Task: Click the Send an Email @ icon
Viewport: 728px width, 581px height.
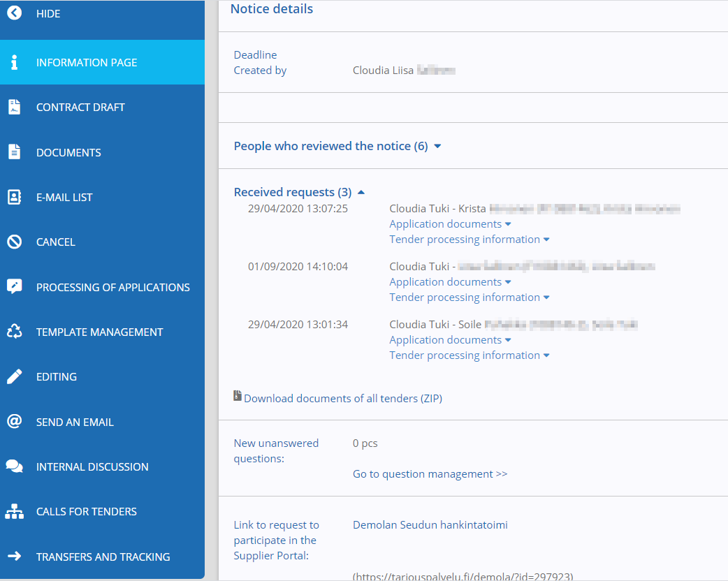Action: tap(15, 421)
